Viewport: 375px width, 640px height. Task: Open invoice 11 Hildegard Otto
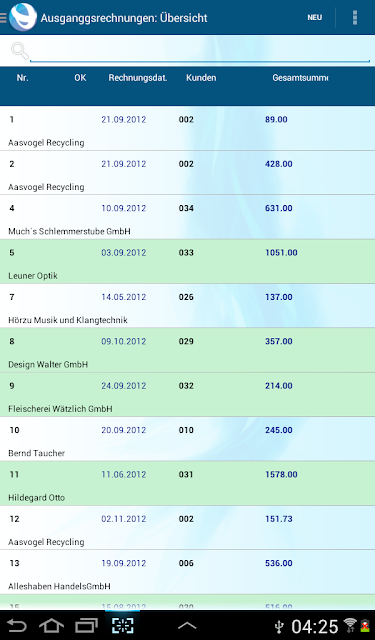187,484
